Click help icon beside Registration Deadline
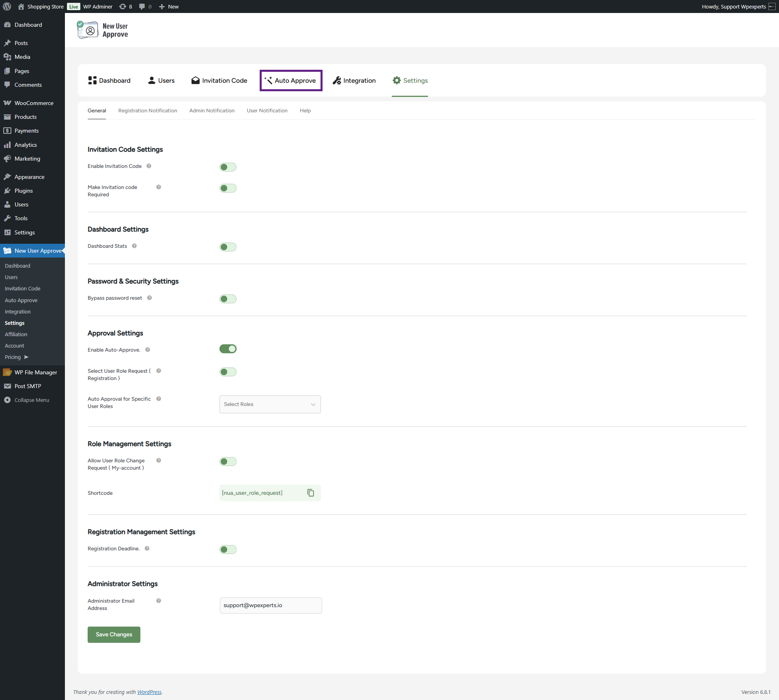Screen dimensions: 779x700 [x=147, y=548]
